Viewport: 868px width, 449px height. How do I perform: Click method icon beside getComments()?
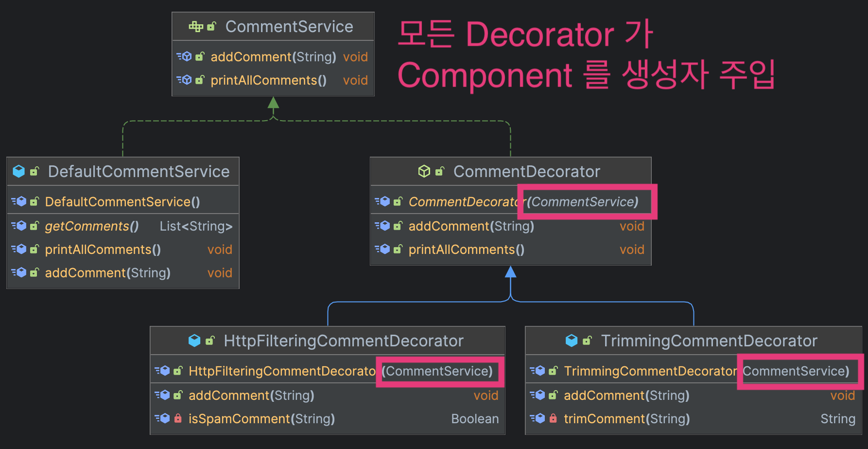coord(19,226)
